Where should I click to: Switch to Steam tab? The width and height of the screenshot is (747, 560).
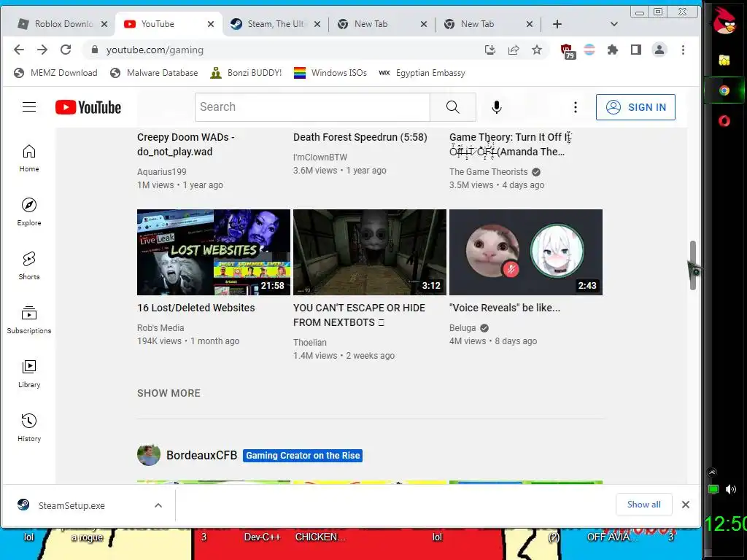(x=275, y=24)
